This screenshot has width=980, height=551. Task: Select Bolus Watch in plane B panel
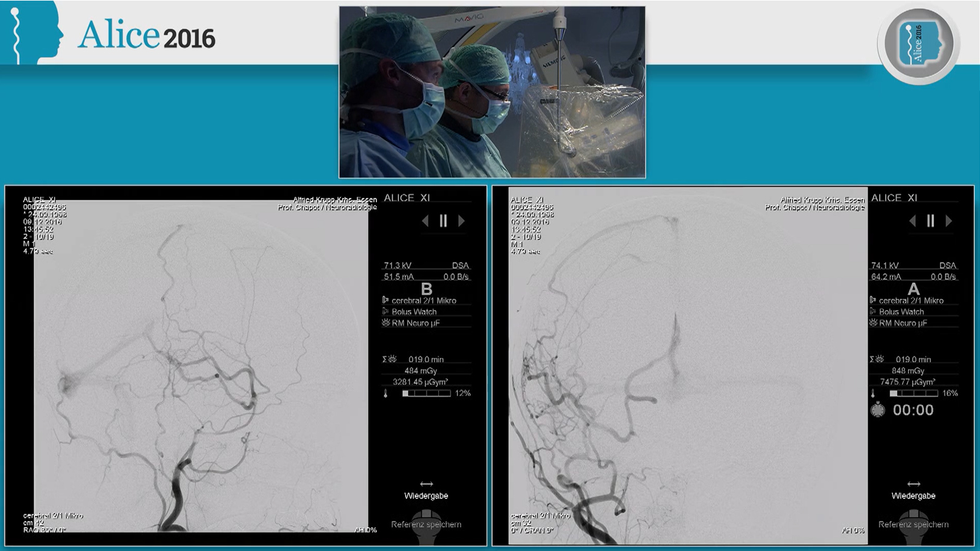click(x=414, y=312)
